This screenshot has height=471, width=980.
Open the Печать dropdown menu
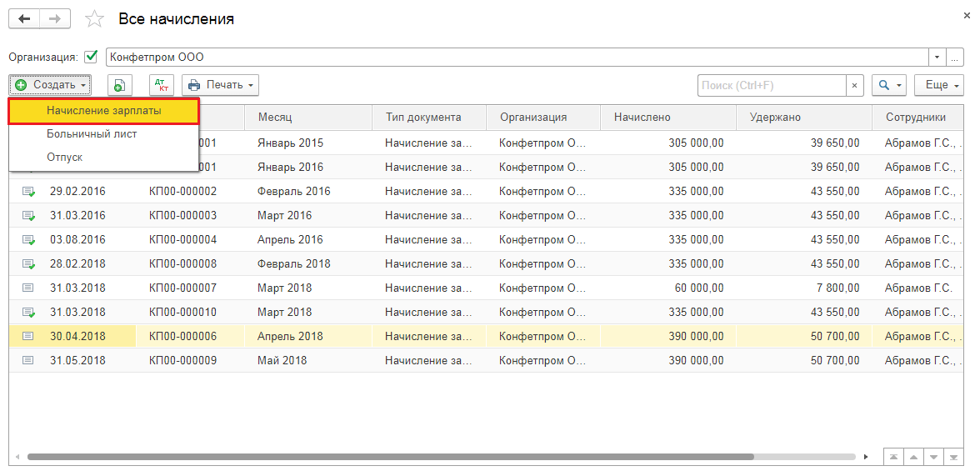[x=220, y=85]
